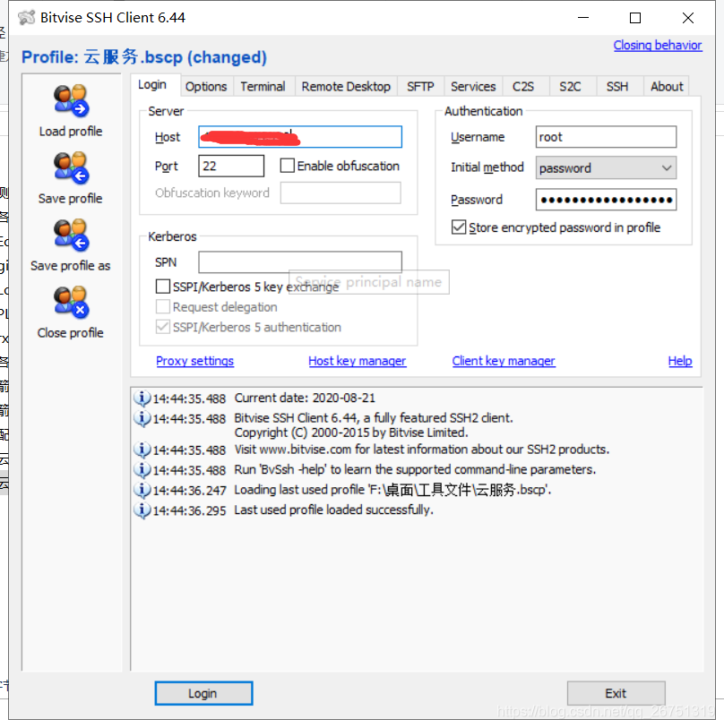Click the SPN input field
This screenshot has height=728, width=724.
300,261
